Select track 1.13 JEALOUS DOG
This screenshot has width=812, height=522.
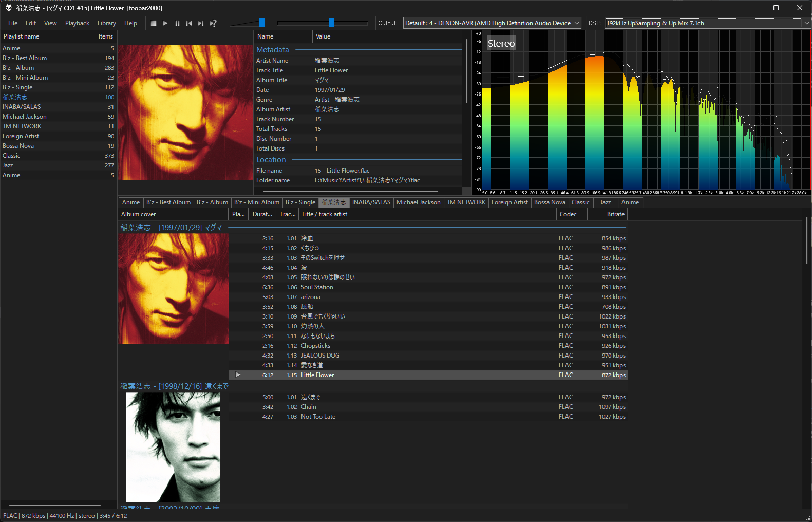(x=428, y=356)
